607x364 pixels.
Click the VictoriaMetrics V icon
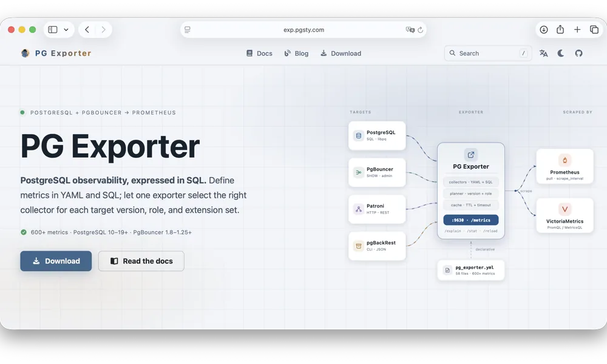coord(565,209)
